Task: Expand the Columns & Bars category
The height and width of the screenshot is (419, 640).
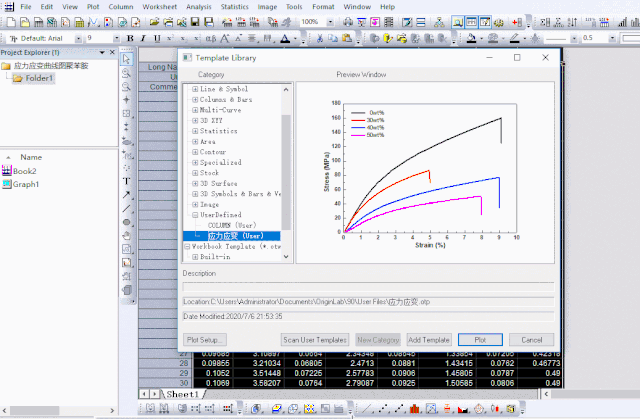Action: point(195,100)
